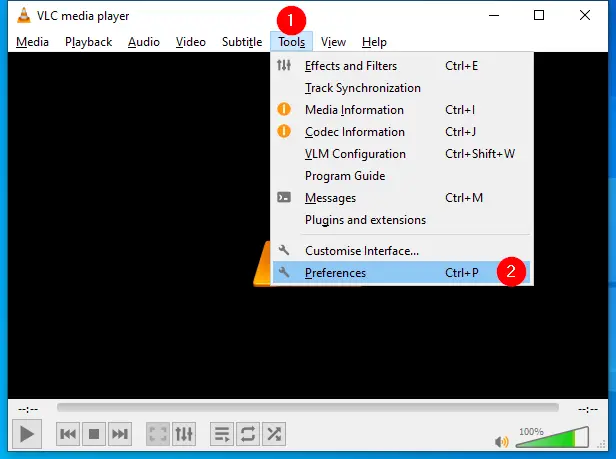Select VLM Configuration item

[402, 154]
